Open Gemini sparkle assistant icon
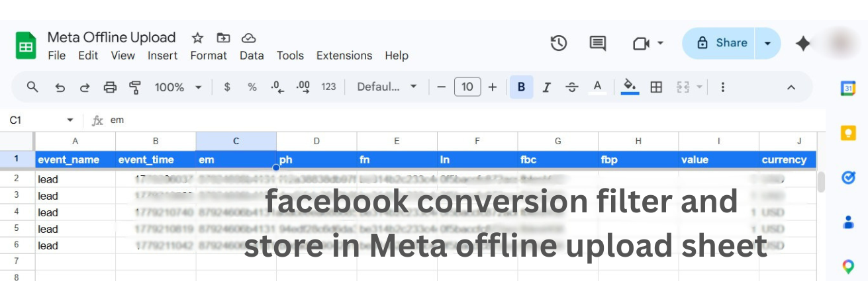The width and height of the screenshot is (868, 301). click(803, 44)
